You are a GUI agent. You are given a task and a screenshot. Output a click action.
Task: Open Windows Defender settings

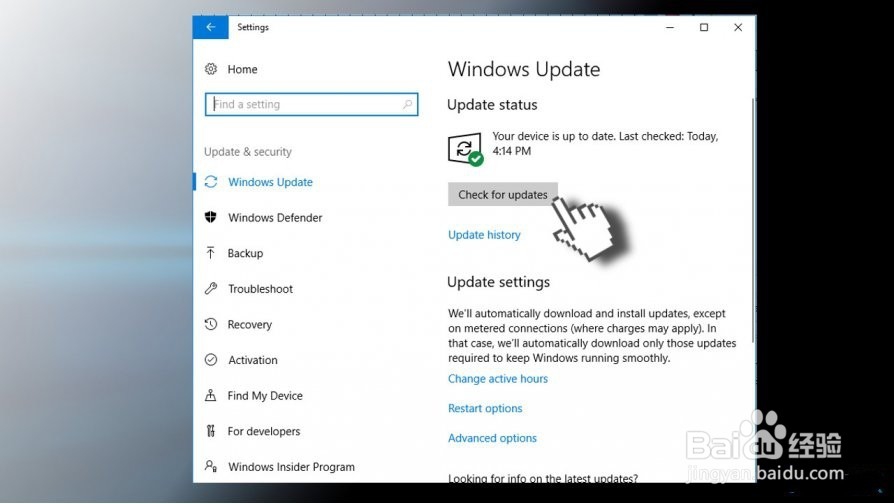pyautogui.click(x=275, y=217)
